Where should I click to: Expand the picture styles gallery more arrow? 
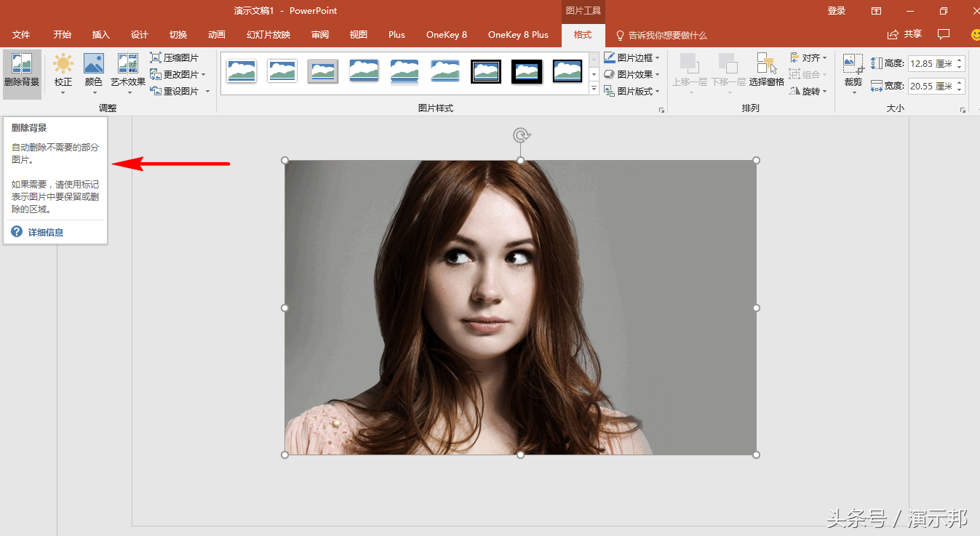click(594, 89)
